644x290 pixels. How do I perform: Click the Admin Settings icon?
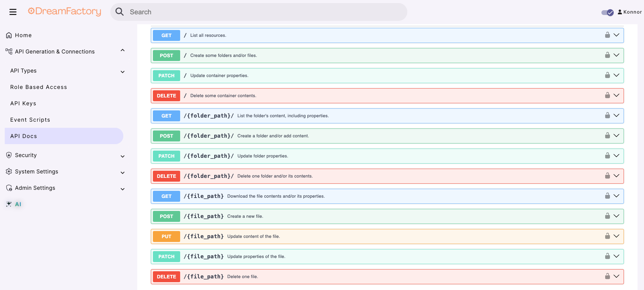click(x=9, y=188)
